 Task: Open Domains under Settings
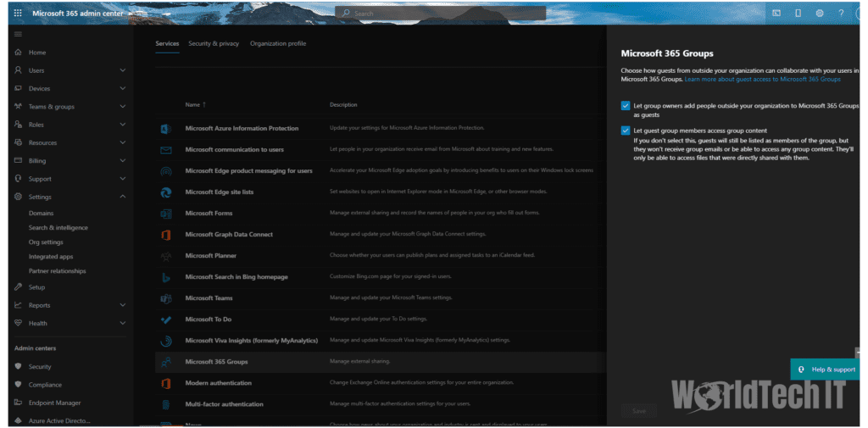click(x=41, y=214)
